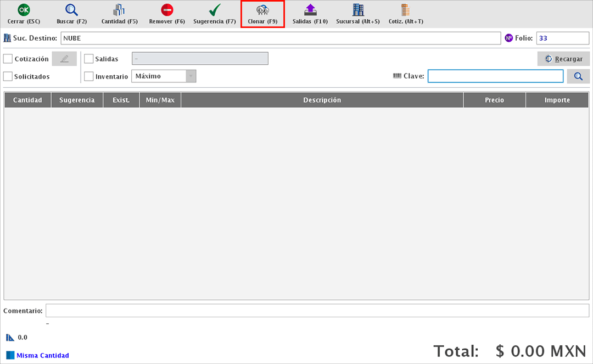This screenshot has height=364, width=593.
Task: Click the Clonar (F9) icon
Action: click(262, 10)
